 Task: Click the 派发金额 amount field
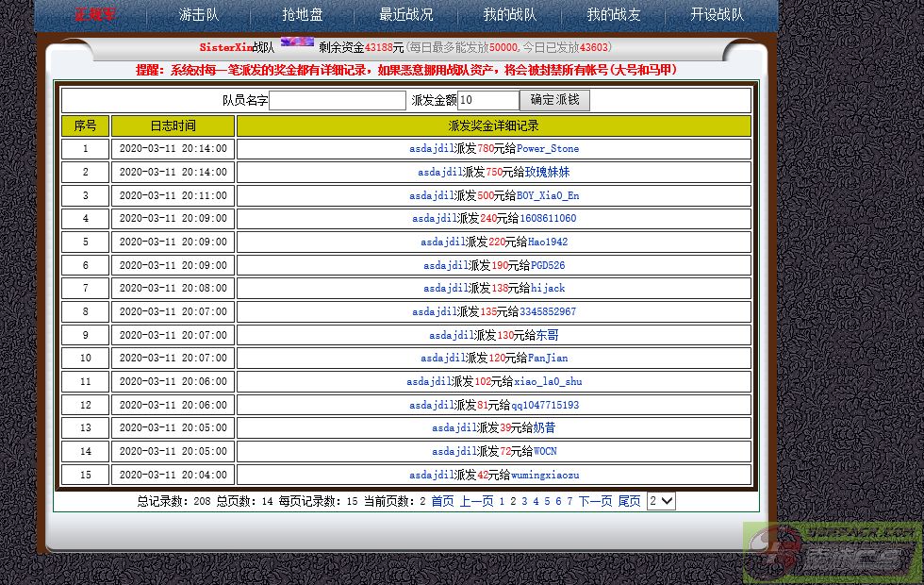tap(487, 100)
